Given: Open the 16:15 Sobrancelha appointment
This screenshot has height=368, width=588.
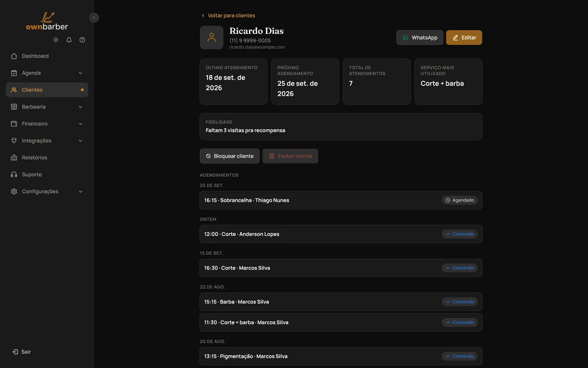Looking at the screenshot, I should tap(341, 200).
